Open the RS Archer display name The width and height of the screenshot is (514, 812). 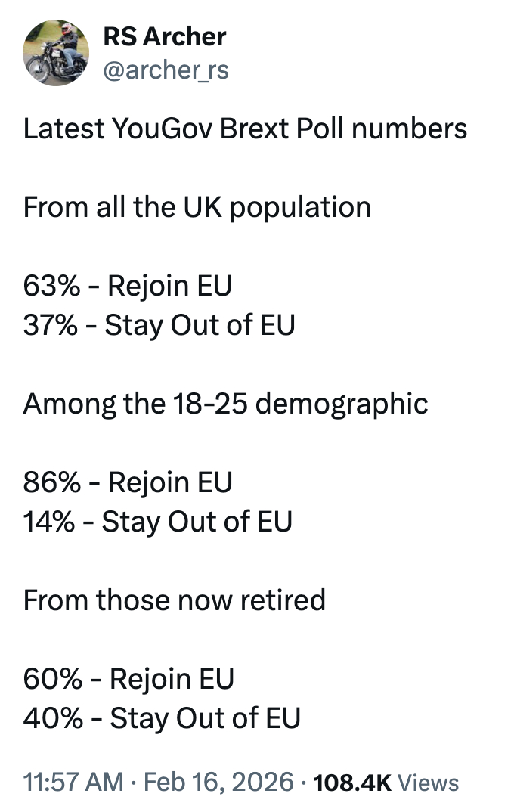click(x=164, y=36)
